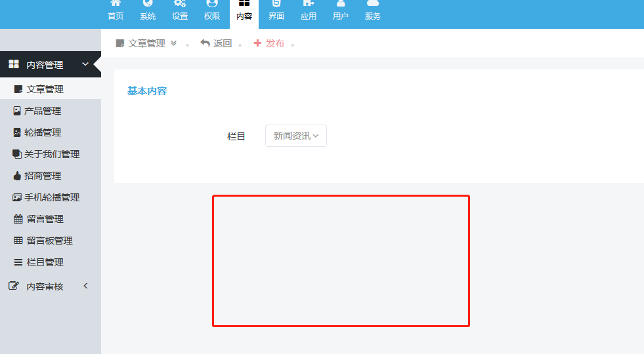Open the 新闻资讯 栏目 dropdown
644x354 pixels.
coord(296,136)
